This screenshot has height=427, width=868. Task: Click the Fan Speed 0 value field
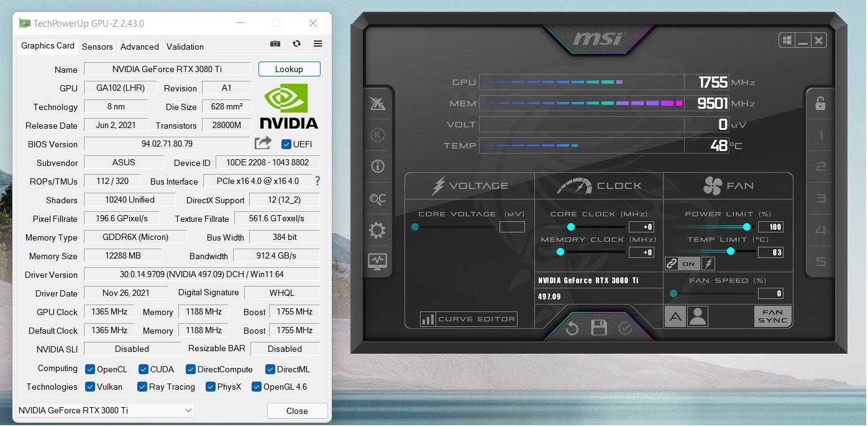pyautogui.click(x=771, y=293)
